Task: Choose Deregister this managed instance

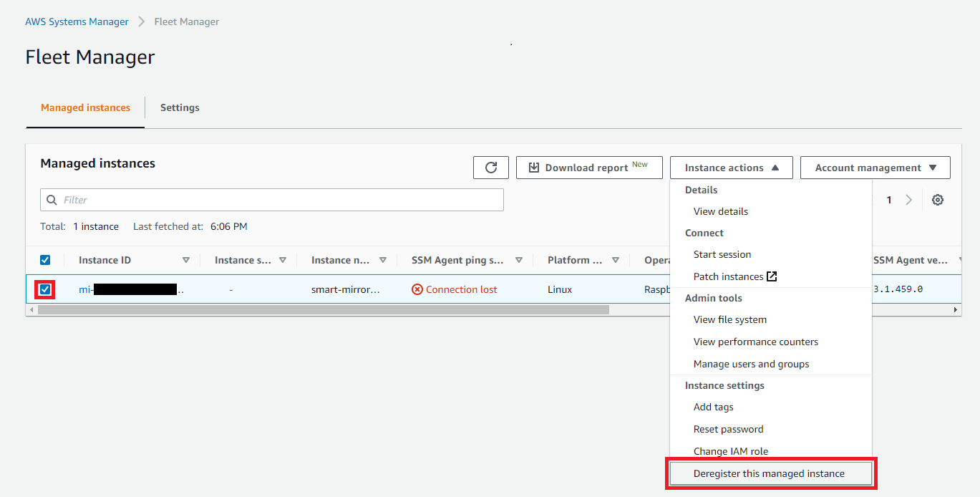Action: (769, 473)
